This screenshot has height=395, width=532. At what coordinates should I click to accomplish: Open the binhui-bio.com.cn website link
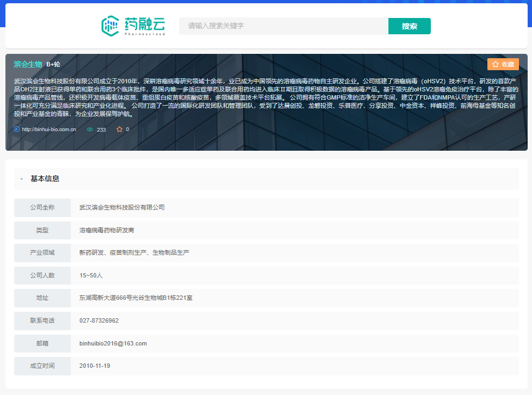point(49,129)
